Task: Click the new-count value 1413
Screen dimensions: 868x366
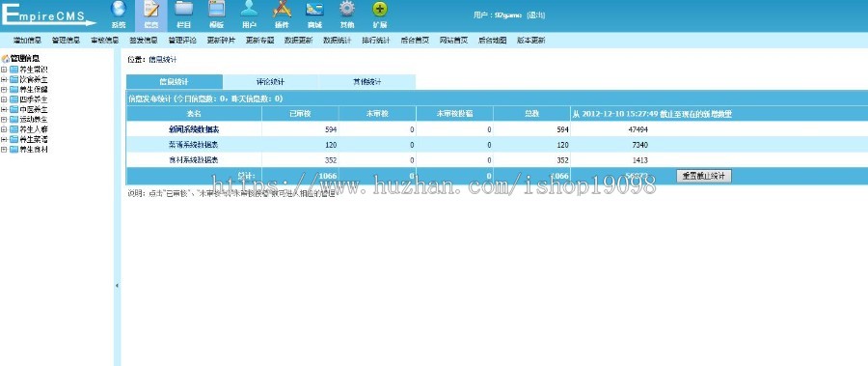Action: click(639, 160)
